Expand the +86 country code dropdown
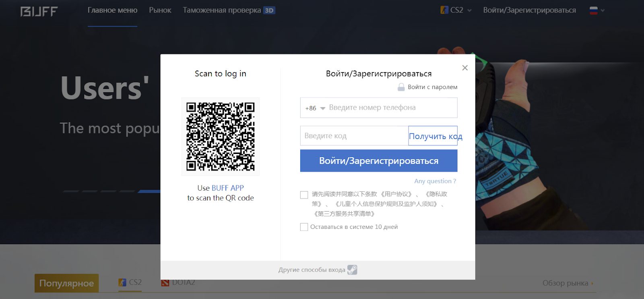The image size is (644, 299). (x=315, y=108)
